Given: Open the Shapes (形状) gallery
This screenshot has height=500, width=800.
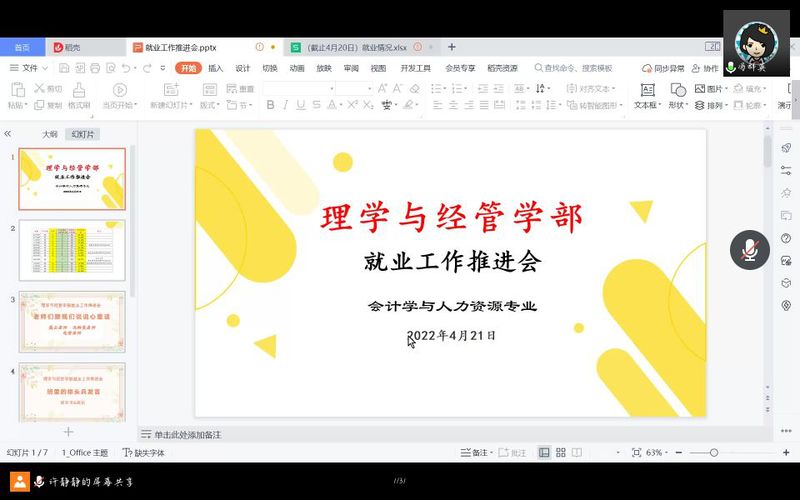Looking at the screenshot, I should pos(678,90).
